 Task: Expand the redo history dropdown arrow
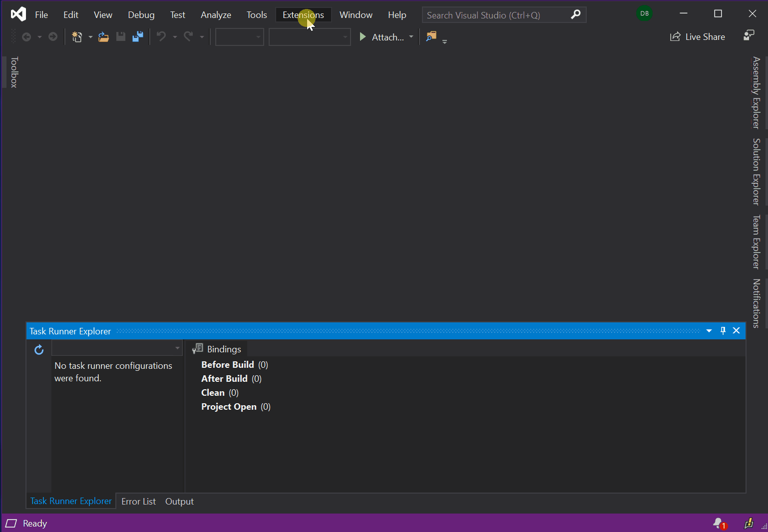pos(202,37)
